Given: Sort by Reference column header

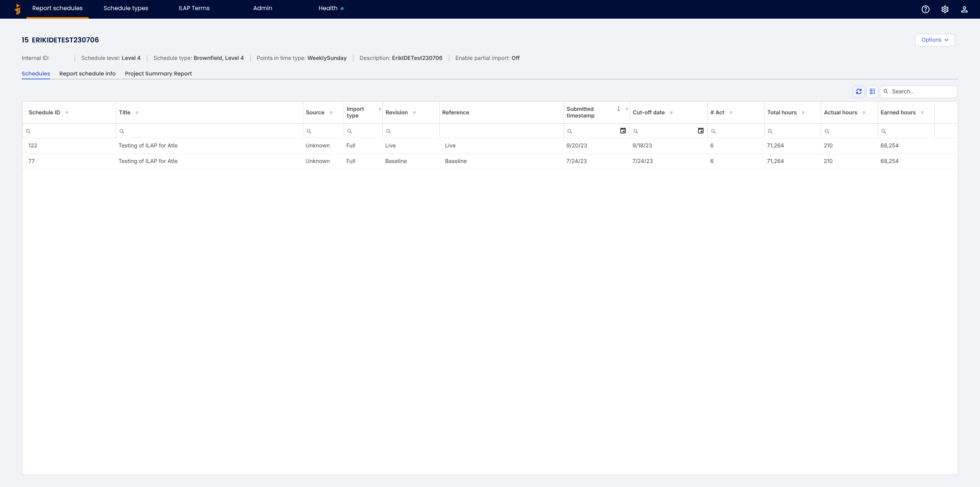Looking at the screenshot, I should point(456,112).
